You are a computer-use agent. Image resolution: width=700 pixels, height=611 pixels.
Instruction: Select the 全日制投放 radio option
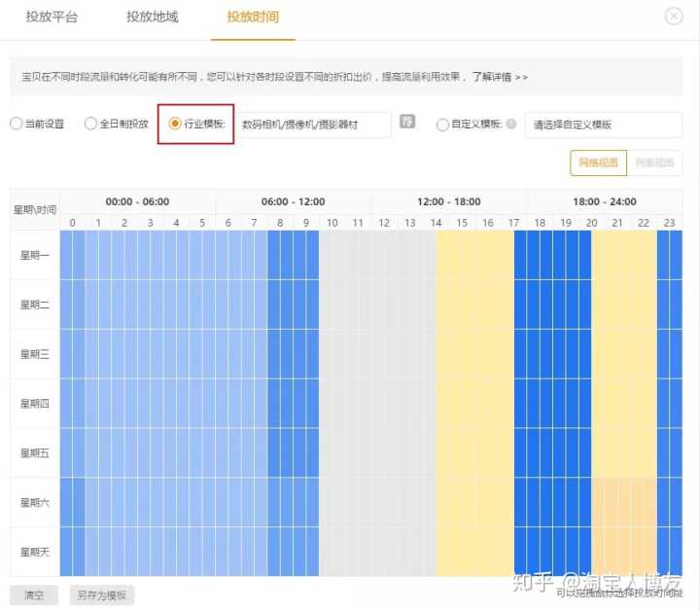pyautogui.click(x=91, y=125)
